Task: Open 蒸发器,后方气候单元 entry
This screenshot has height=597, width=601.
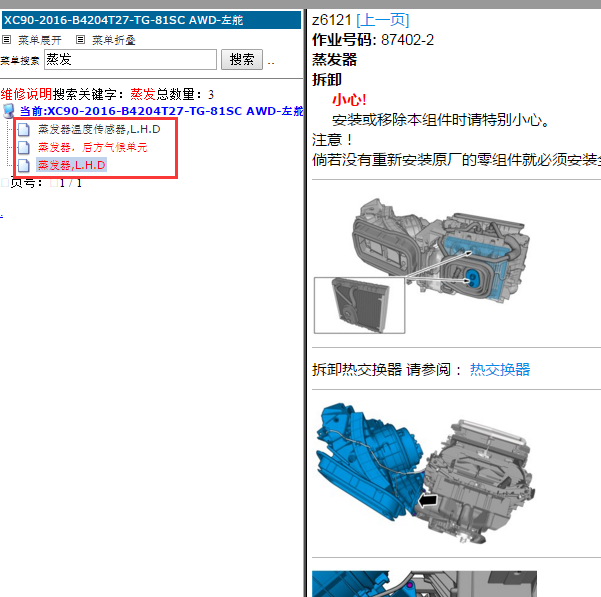Action: (92, 147)
